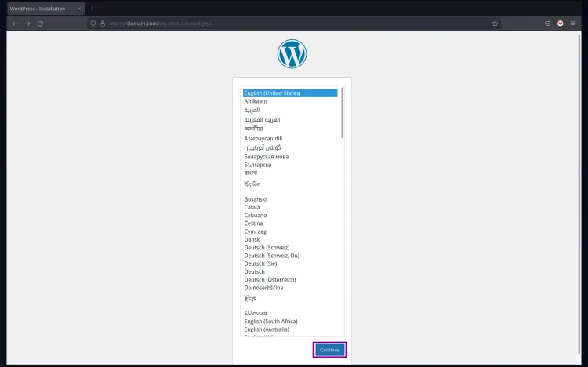The width and height of the screenshot is (588, 367).
Task: Select Dansk from the language list
Action: [253, 239]
